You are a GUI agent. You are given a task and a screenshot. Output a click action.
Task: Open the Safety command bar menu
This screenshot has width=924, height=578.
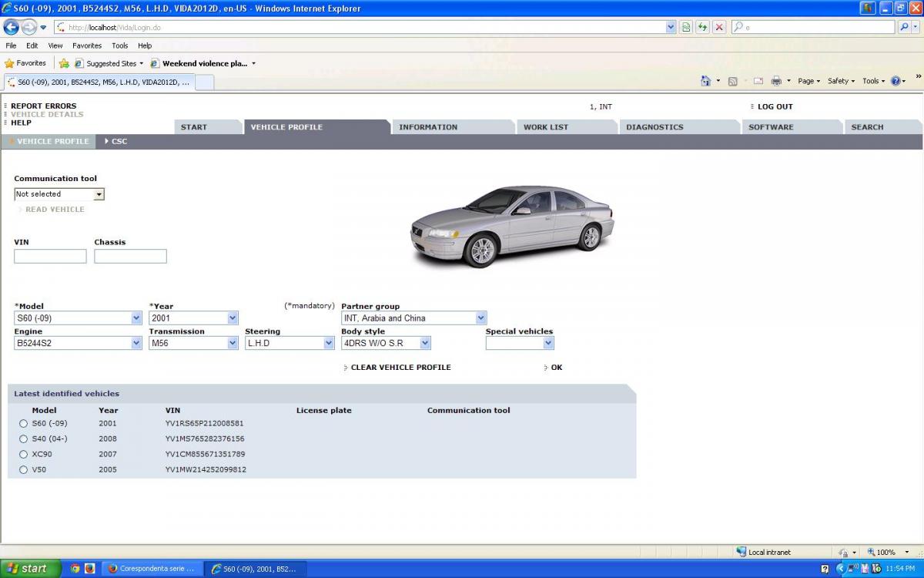pos(841,81)
